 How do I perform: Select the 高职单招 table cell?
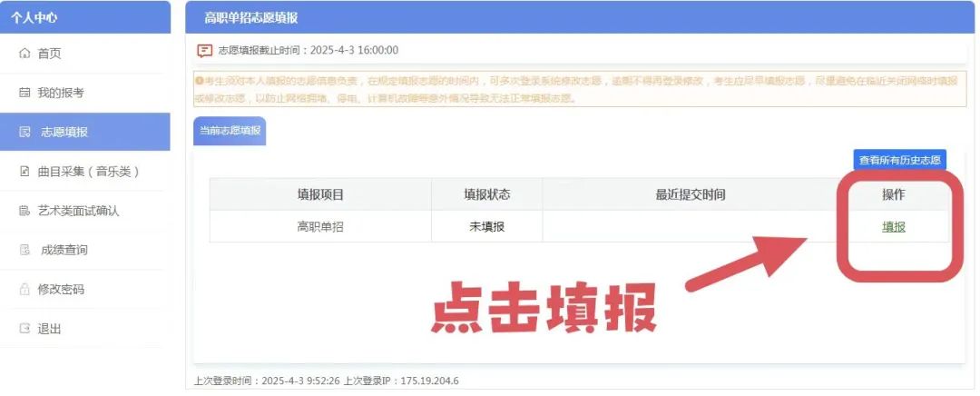tap(320, 227)
